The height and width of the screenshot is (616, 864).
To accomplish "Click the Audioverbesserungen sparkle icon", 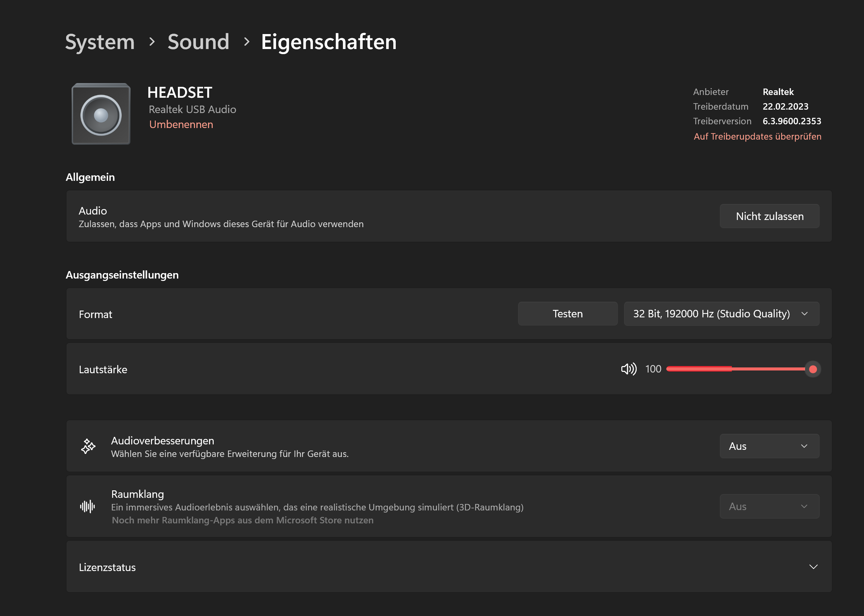I will point(88,446).
